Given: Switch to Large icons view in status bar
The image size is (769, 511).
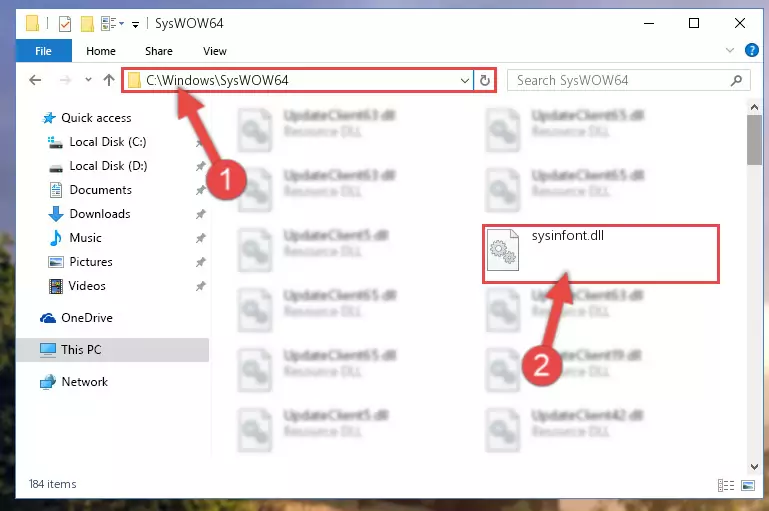Looking at the screenshot, I should pos(748,485).
